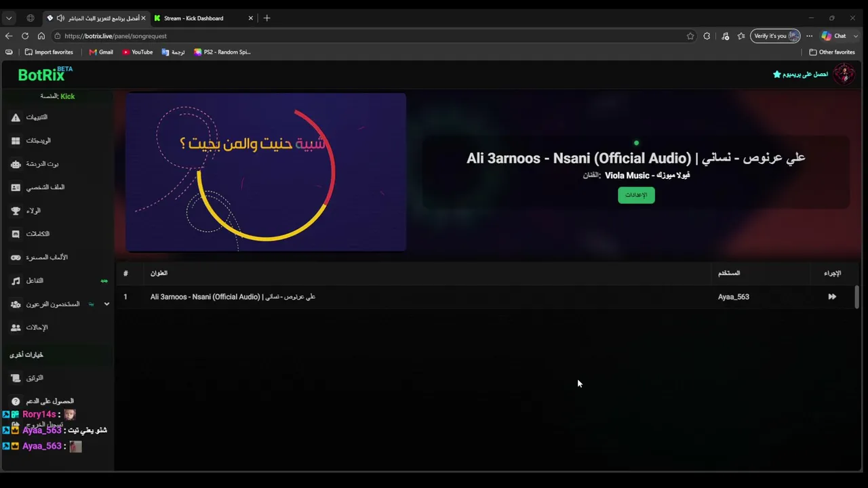Open Copilot Chat in the browser toolbar
The height and width of the screenshot is (488, 868).
click(833, 36)
